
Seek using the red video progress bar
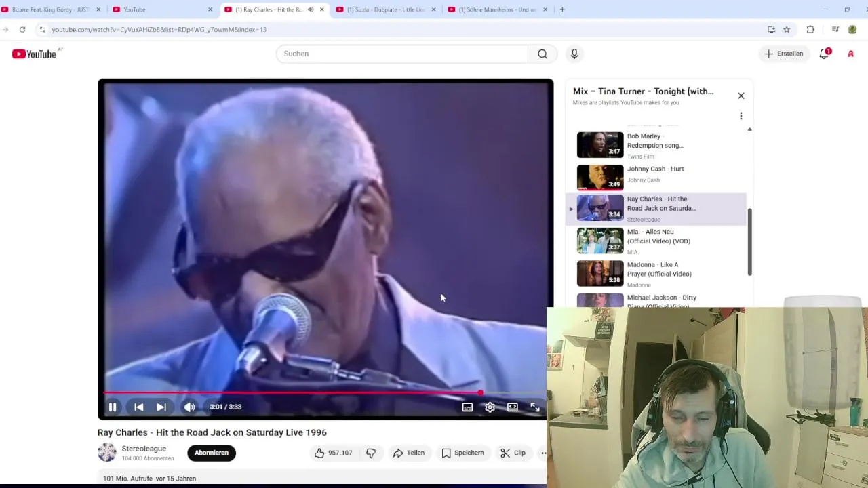tap(325, 393)
